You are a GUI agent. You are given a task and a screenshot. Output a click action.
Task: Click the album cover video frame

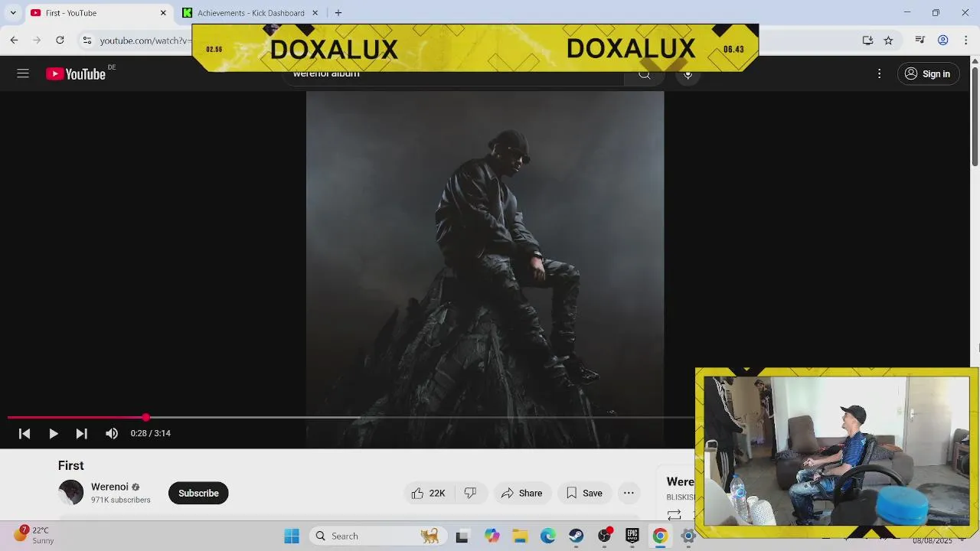pos(485,269)
